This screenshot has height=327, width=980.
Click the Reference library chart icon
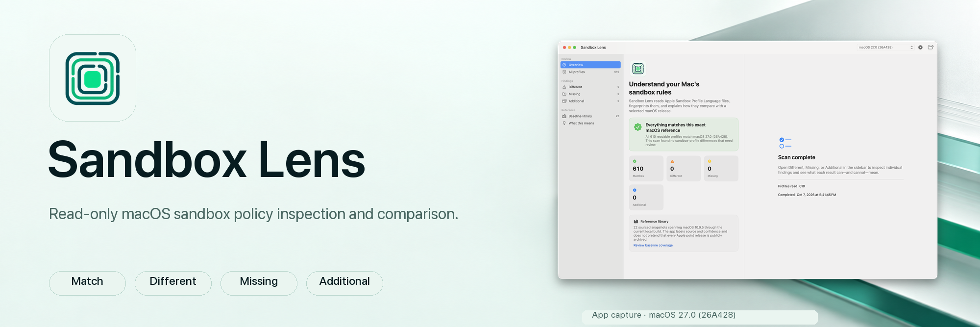(x=636, y=222)
